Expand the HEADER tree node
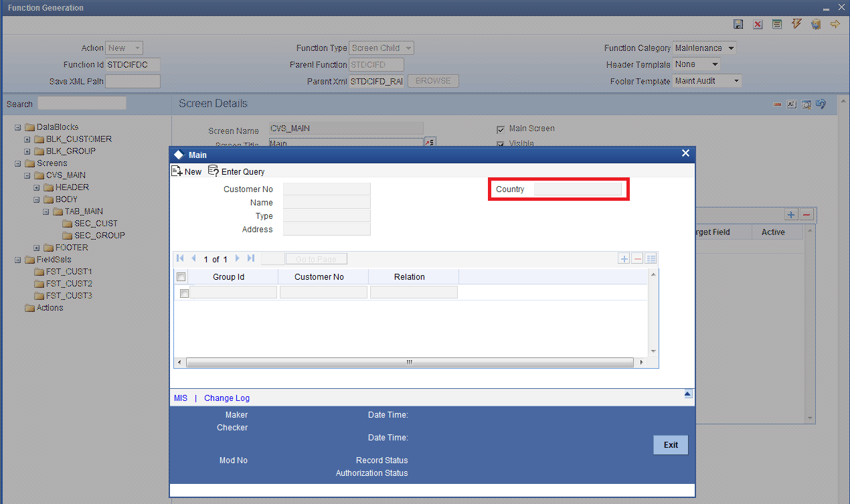Screen dimensions: 850x504 (x=37, y=187)
